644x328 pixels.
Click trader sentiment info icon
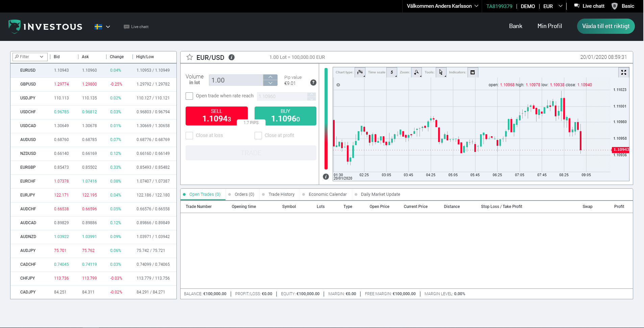(x=326, y=177)
